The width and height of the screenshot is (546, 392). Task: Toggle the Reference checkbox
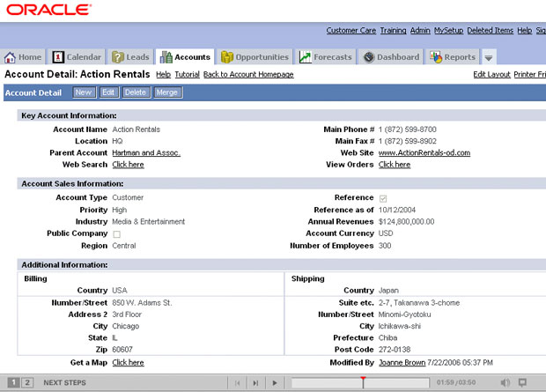click(383, 198)
